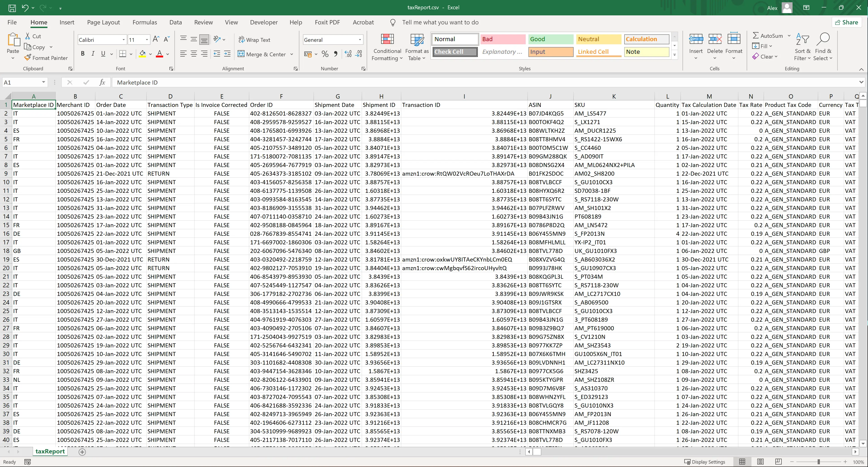Click the Percent Style number format
The width and height of the screenshot is (868, 467).
coord(325,54)
